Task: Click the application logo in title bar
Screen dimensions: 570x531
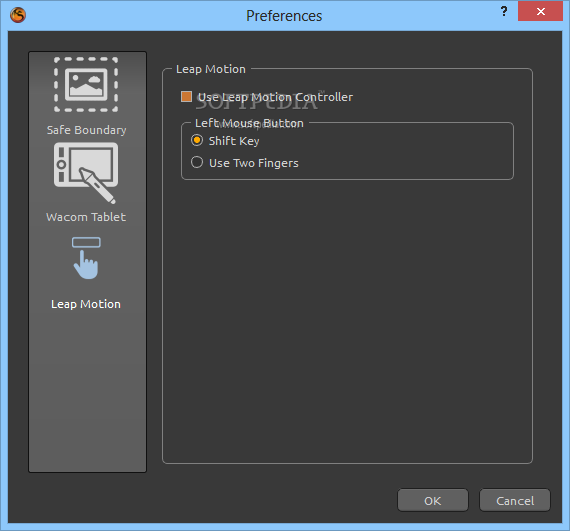Action: pyautogui.click(x=18, y=15)
